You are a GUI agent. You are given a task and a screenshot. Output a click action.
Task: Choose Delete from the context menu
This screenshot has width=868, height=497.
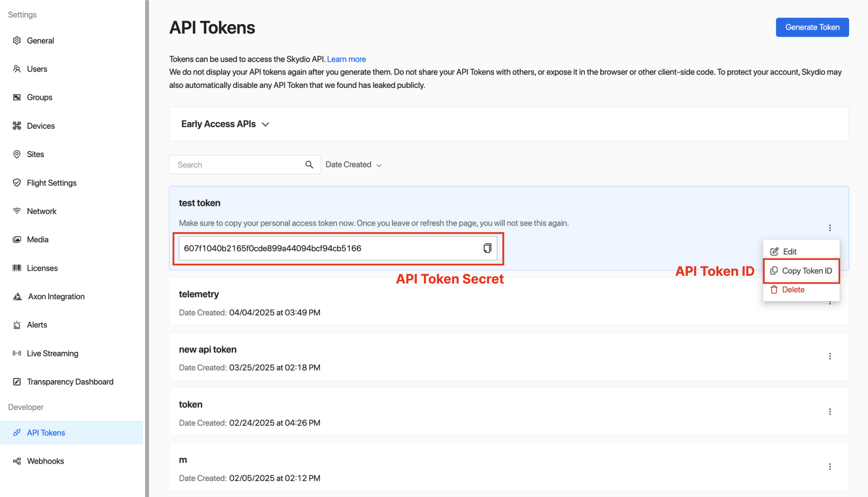click(x=801, y=290)
